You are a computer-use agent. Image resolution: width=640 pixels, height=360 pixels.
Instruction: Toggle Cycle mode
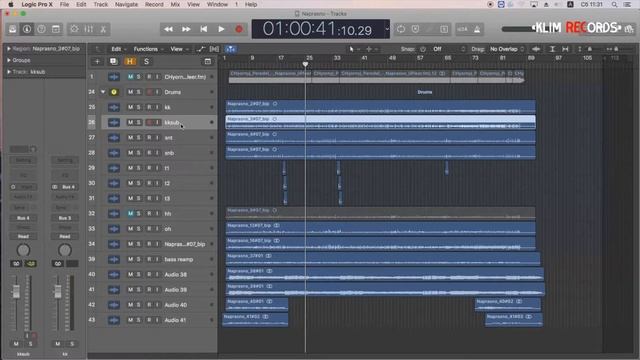point(401,29)
